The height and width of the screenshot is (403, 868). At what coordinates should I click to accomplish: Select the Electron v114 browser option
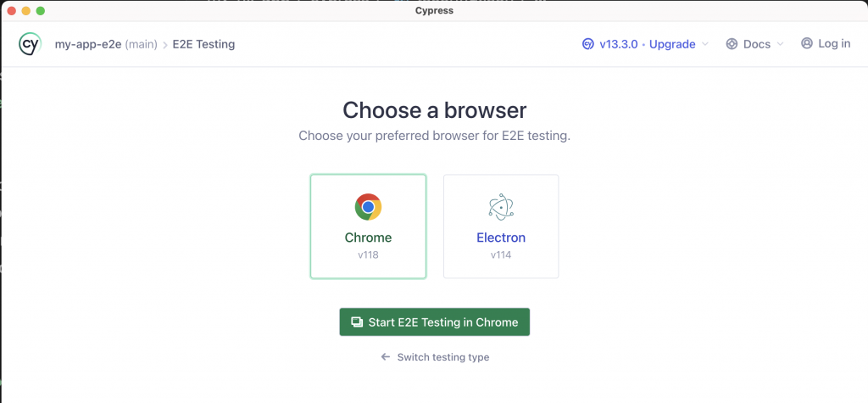501,227
